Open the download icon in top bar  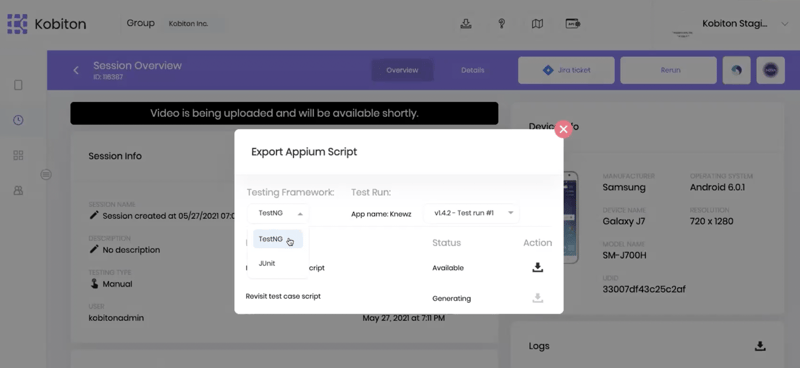click(465, 23)
